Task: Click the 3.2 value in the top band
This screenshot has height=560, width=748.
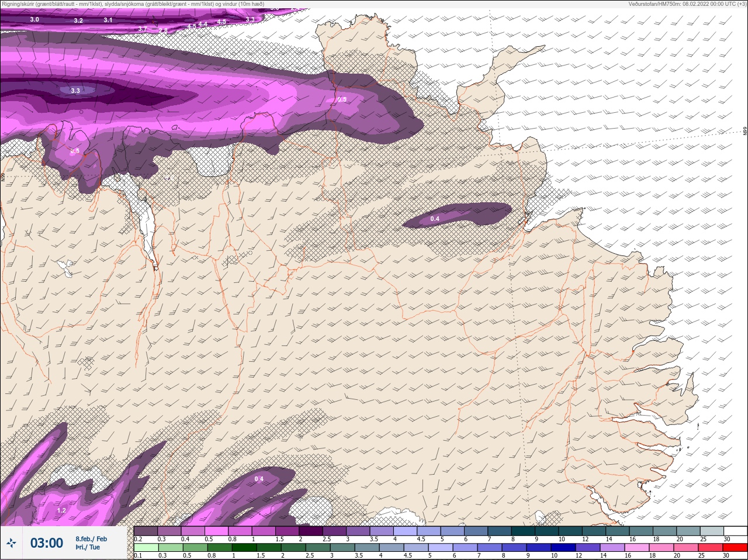Action: [78, 20]
